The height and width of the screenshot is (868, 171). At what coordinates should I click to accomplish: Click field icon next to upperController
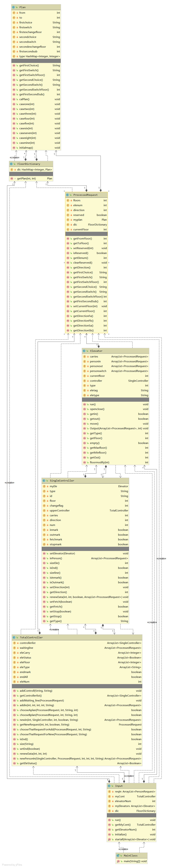[44, 511]
